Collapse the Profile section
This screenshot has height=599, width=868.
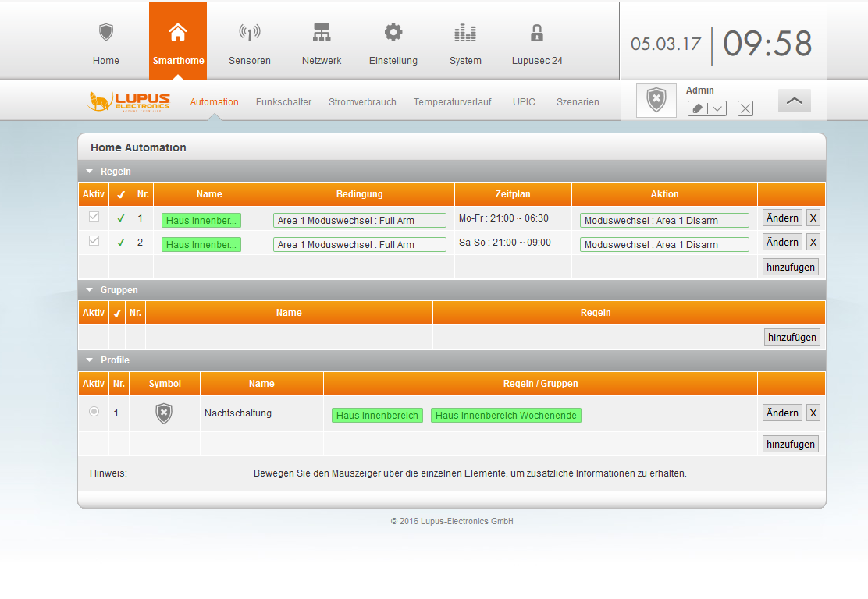coord(90,360)
